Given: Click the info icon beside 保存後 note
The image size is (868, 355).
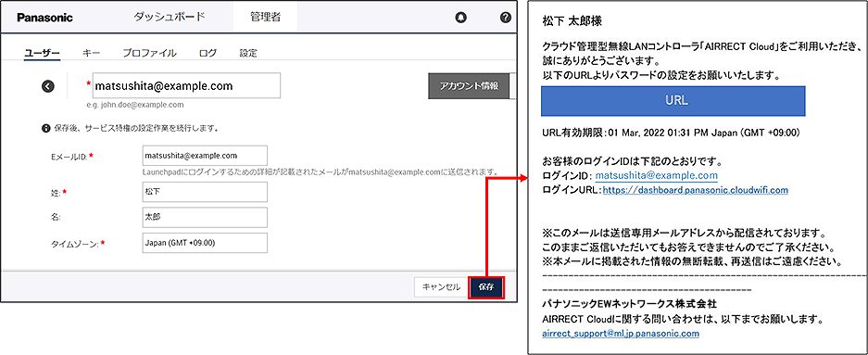Looking at the screenshot, I should [x=46, y=129].
